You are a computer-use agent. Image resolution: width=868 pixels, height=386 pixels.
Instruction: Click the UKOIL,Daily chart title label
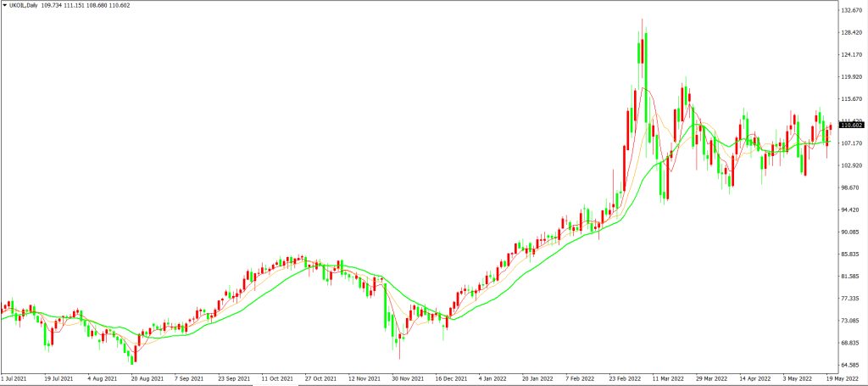coord(23,5)
